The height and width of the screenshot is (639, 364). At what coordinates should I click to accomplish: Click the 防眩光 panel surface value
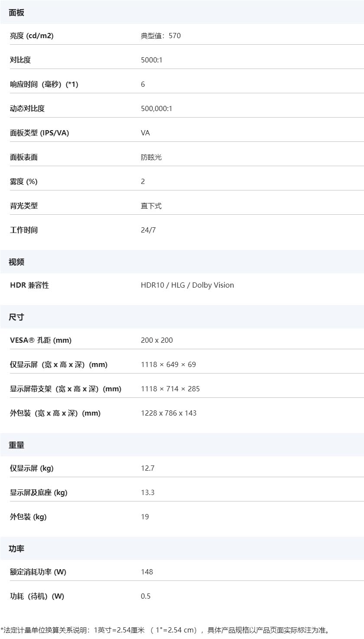tap(151, 157)
